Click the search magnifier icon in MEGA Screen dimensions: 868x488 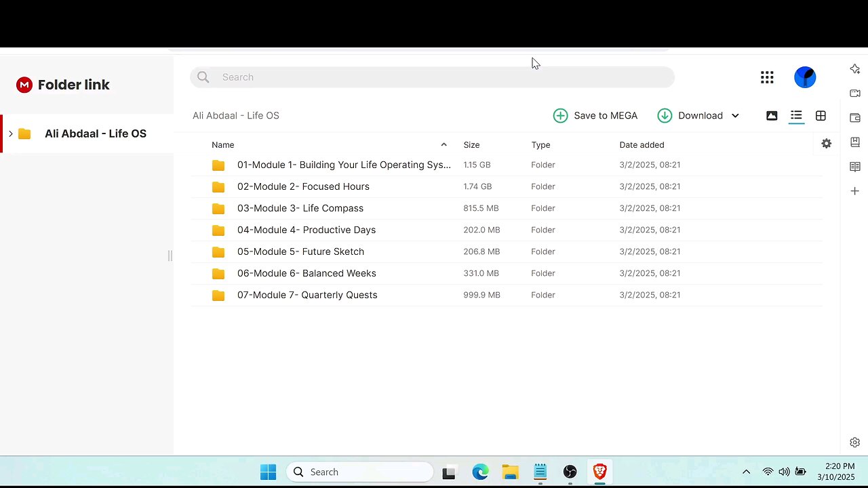coord(203,77)
